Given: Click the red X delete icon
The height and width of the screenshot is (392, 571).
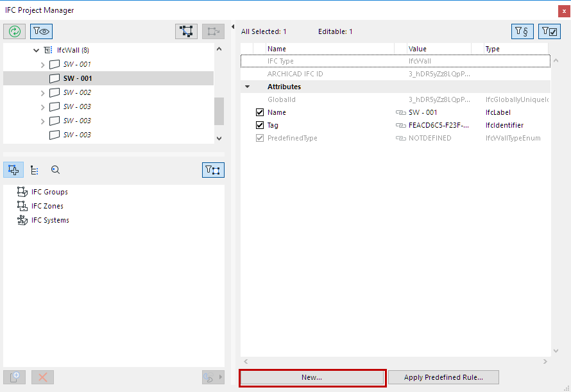Looking at the screenshot, I should (42, 377).
